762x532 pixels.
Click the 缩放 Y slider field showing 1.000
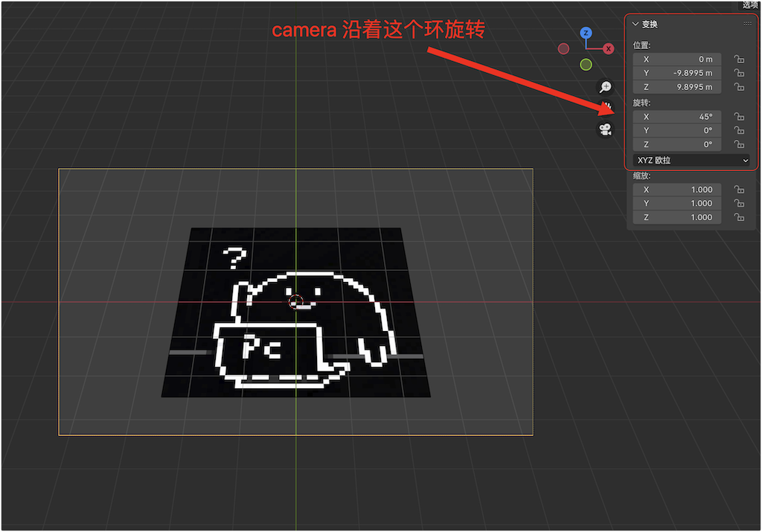677,203
